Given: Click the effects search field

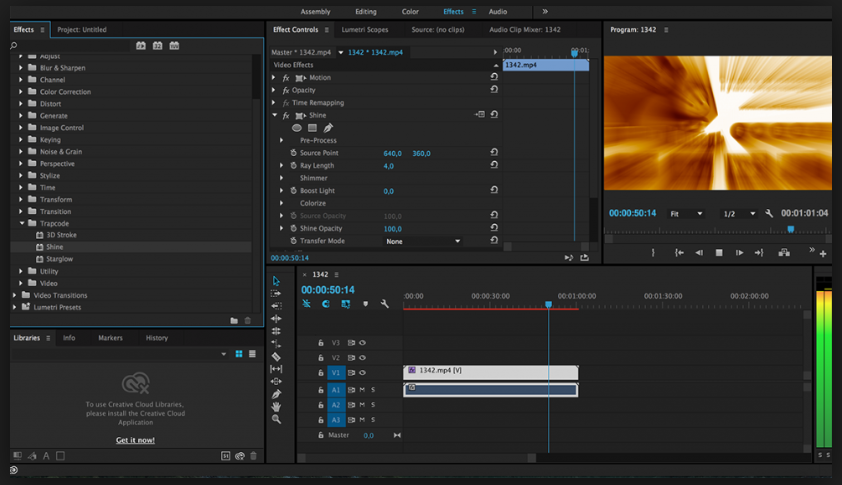Looking at the screenshot, I should (71, 46).
